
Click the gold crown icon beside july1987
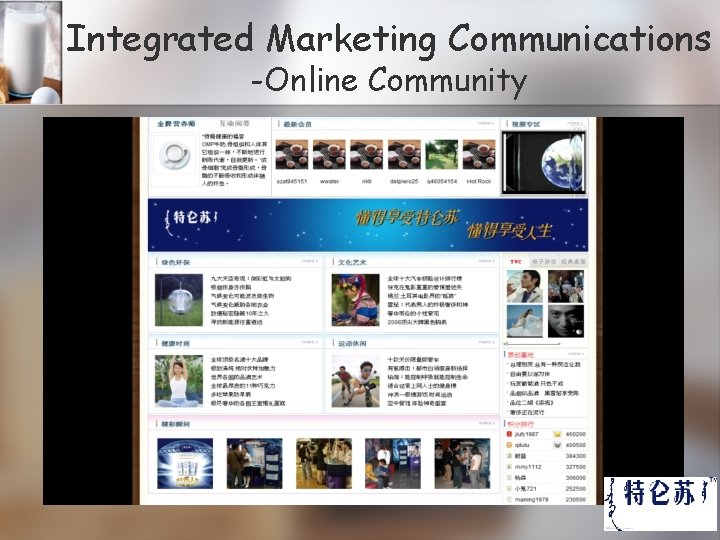[x=557, y=434]
